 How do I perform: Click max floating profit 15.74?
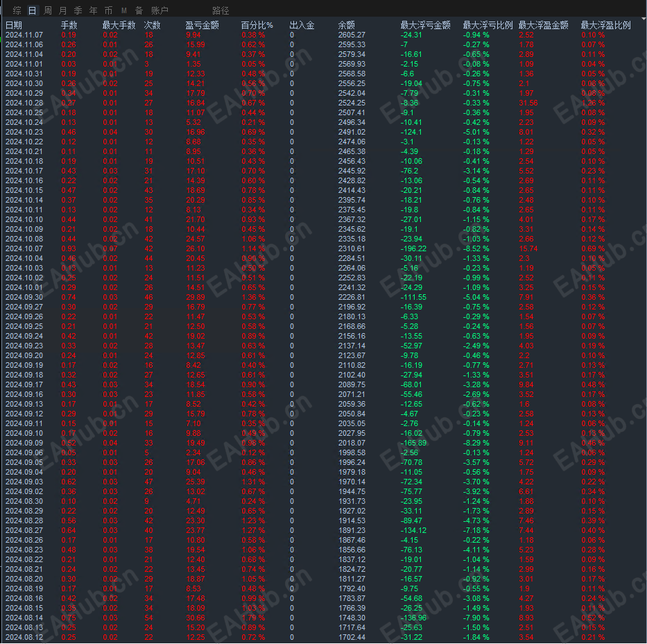tap(528, 248)
